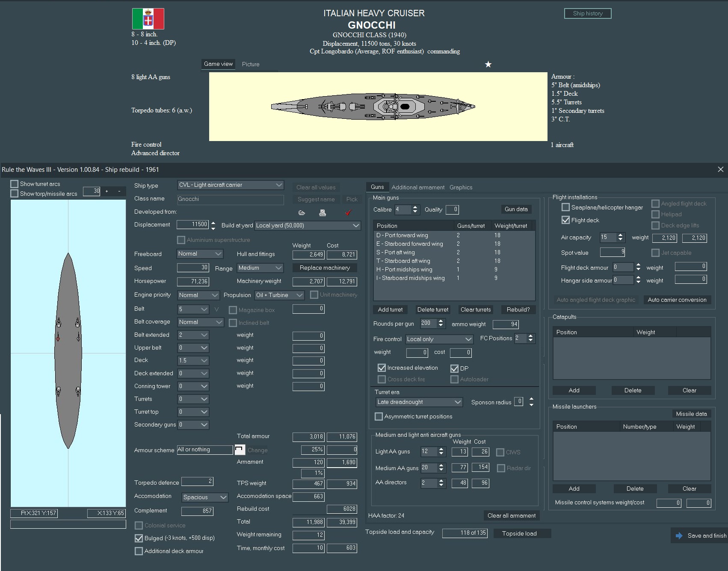Open the Belt coverage dropdown

pyautogui.click(x=200, y=322)
